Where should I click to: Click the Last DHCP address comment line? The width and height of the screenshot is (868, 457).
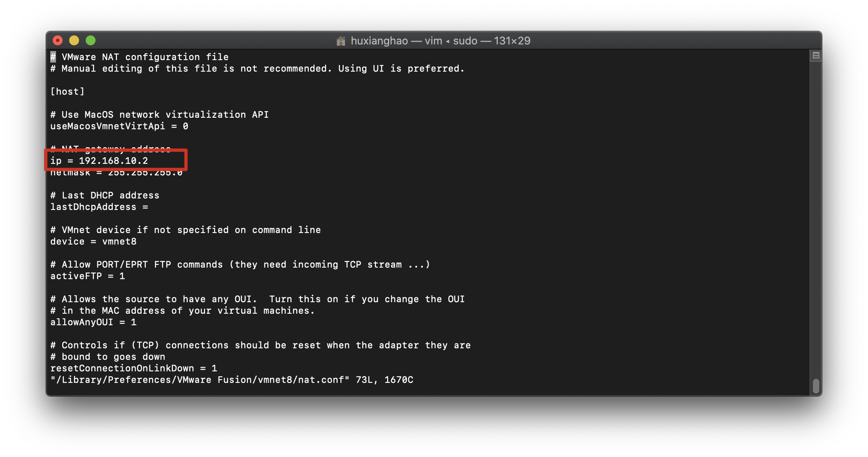105,195
